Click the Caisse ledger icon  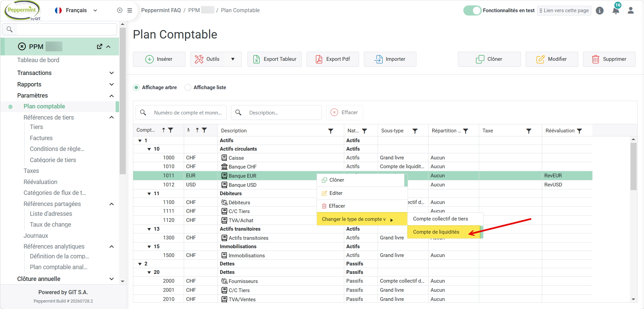[224, 158]
